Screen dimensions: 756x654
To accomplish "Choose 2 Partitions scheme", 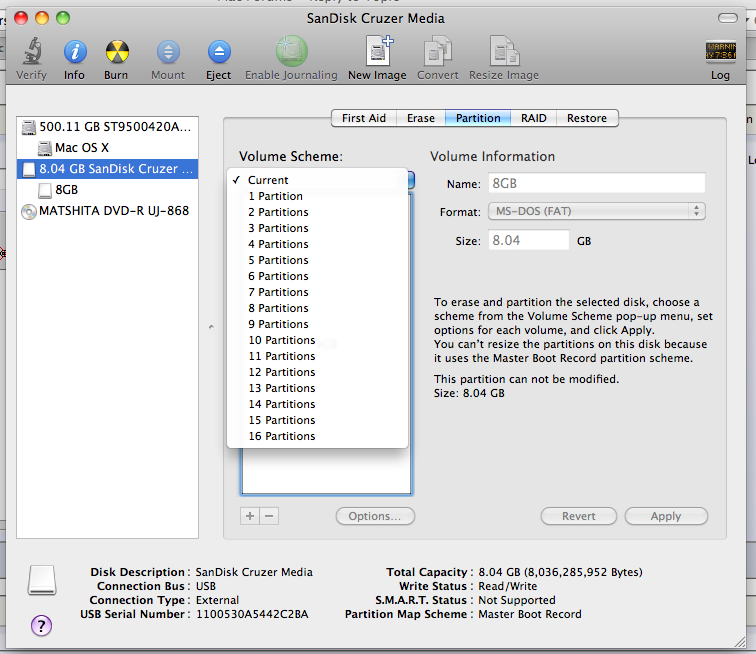I will click(317, 212).
